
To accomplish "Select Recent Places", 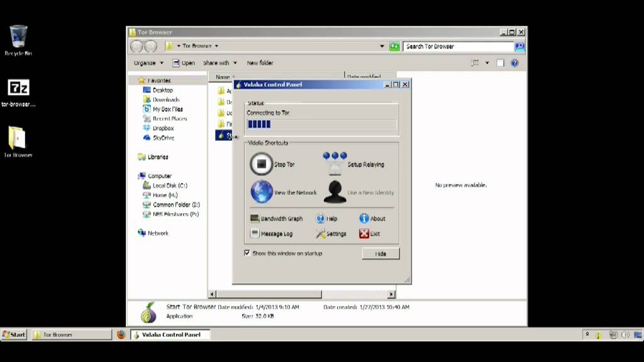I will pyautogui.click(x=165, y=118).
